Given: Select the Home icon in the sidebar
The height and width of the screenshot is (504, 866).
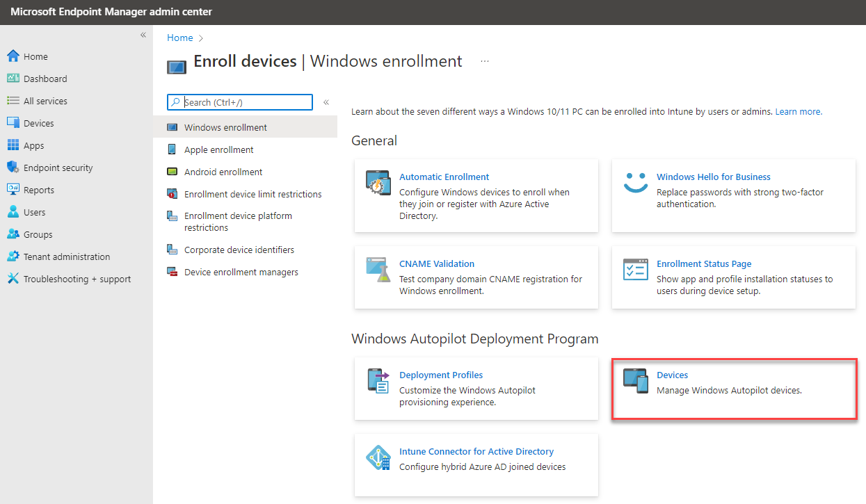Looking at the screenshot, I should tap(14, 56).
